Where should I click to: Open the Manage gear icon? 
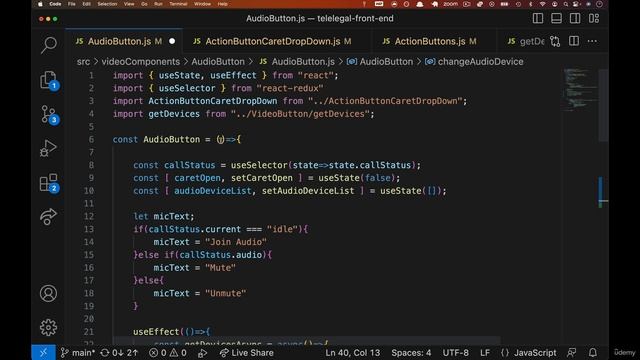tap(48, 327)
